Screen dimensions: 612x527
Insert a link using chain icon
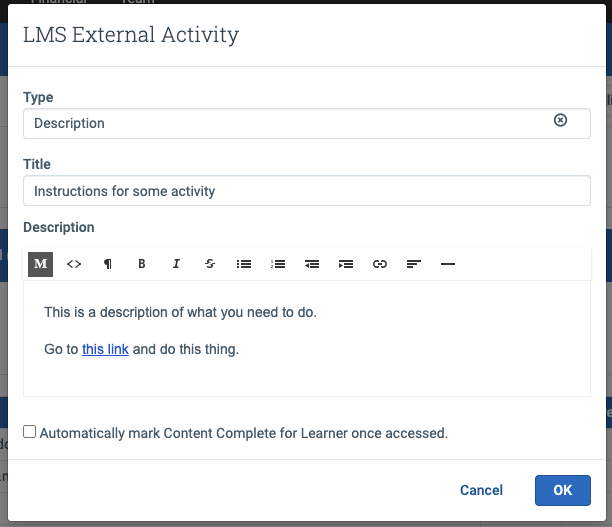(380, 264)
